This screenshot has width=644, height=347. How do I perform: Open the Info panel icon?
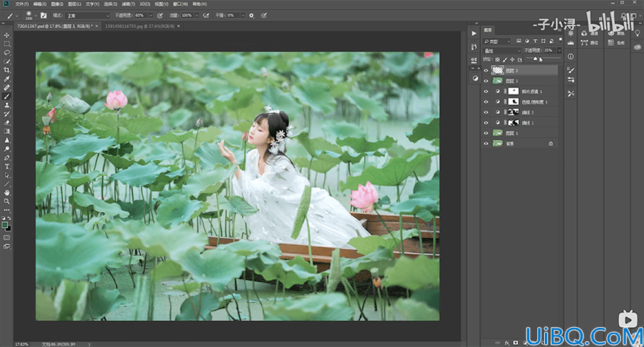click(x=571, y=56)
